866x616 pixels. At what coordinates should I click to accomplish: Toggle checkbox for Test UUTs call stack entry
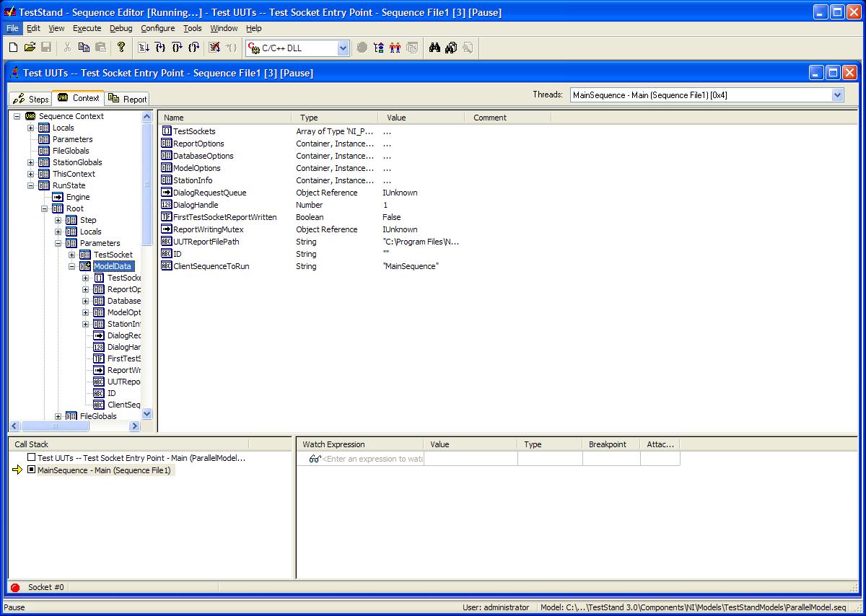(31, 457)
